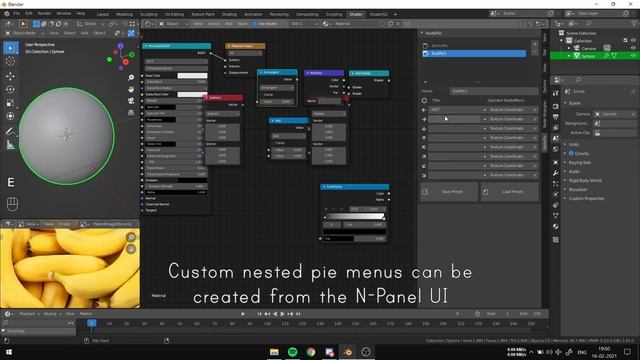The height and width of the screenshot is (360, 640).
Task: Toggle auto keying record button in timeline
Action: [243, 314]
